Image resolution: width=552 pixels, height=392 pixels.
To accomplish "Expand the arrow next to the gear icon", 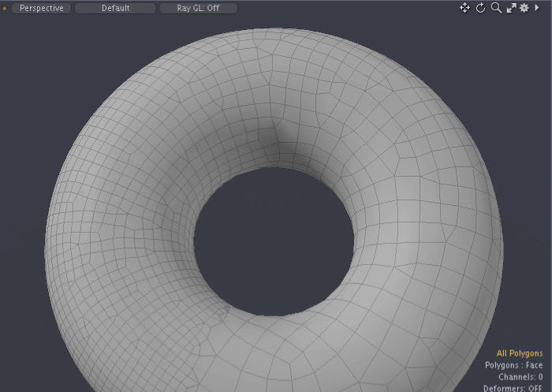I will 537,8.
